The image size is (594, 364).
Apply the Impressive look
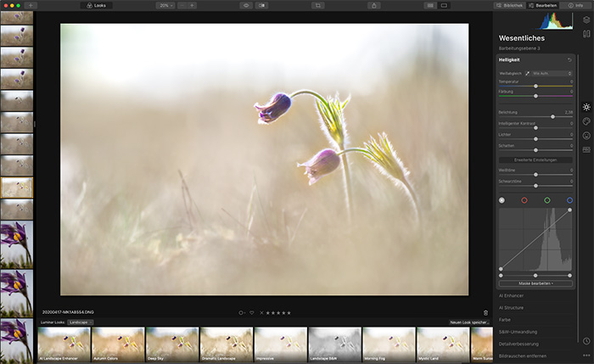tap(281, 344)
